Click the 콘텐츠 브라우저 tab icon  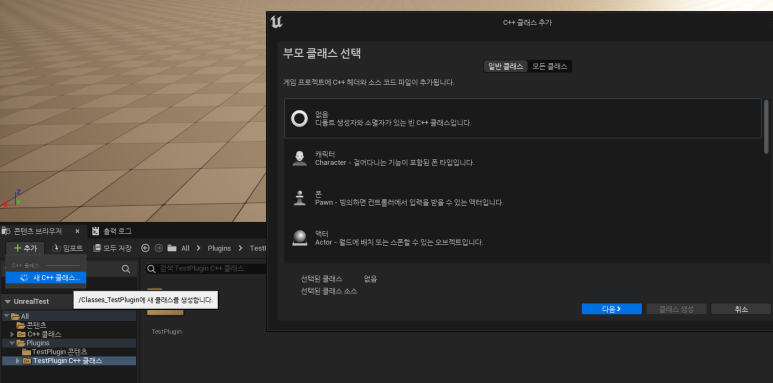(6, 231)
